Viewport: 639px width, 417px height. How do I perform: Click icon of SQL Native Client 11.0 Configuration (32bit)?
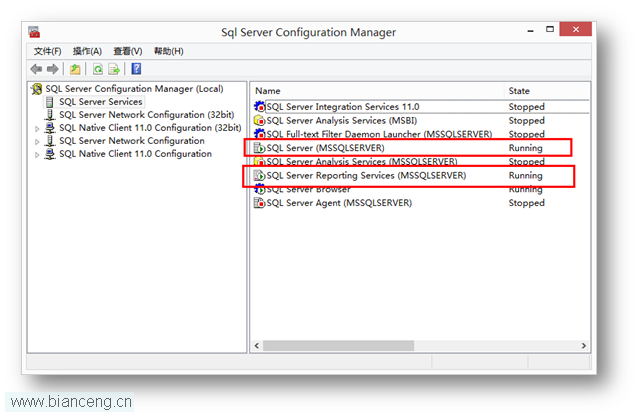tap(50, 128)
